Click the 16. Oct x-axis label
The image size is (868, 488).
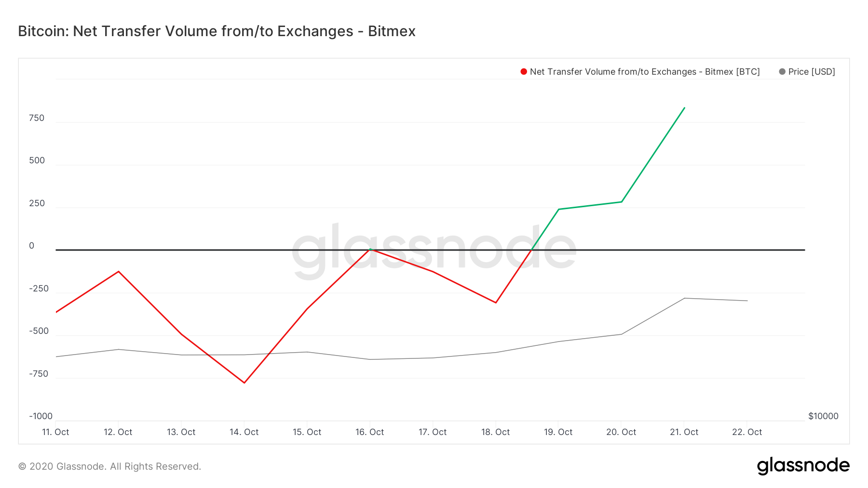click(x=370, y=432)
